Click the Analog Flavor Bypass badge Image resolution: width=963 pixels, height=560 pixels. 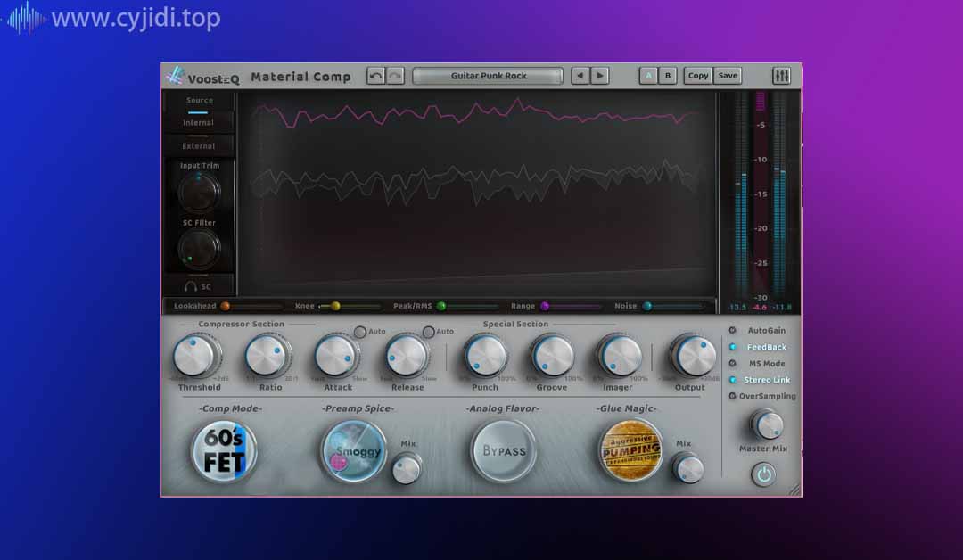(x=504, y=451)
